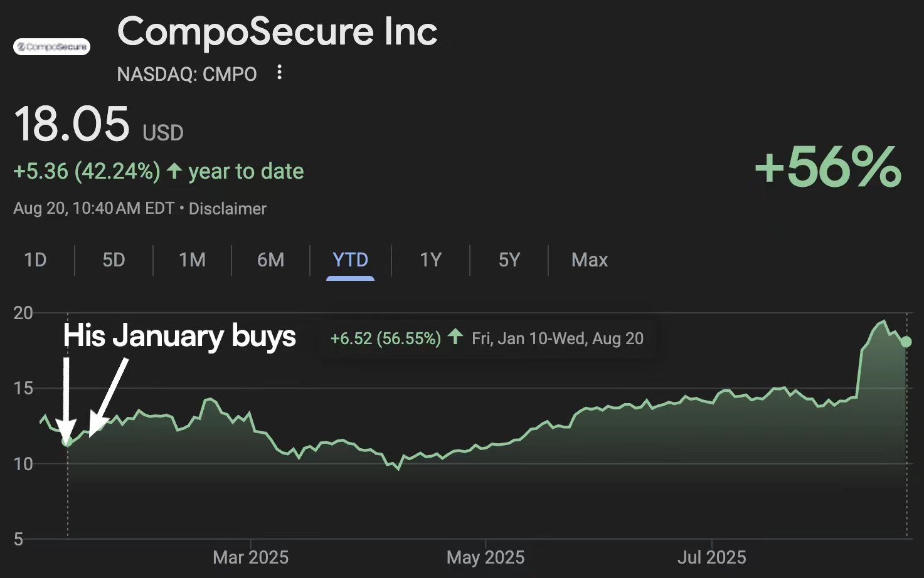The image size is (924, 578).
Task: Open the three-dot more options menu
Action: point(279,73)
